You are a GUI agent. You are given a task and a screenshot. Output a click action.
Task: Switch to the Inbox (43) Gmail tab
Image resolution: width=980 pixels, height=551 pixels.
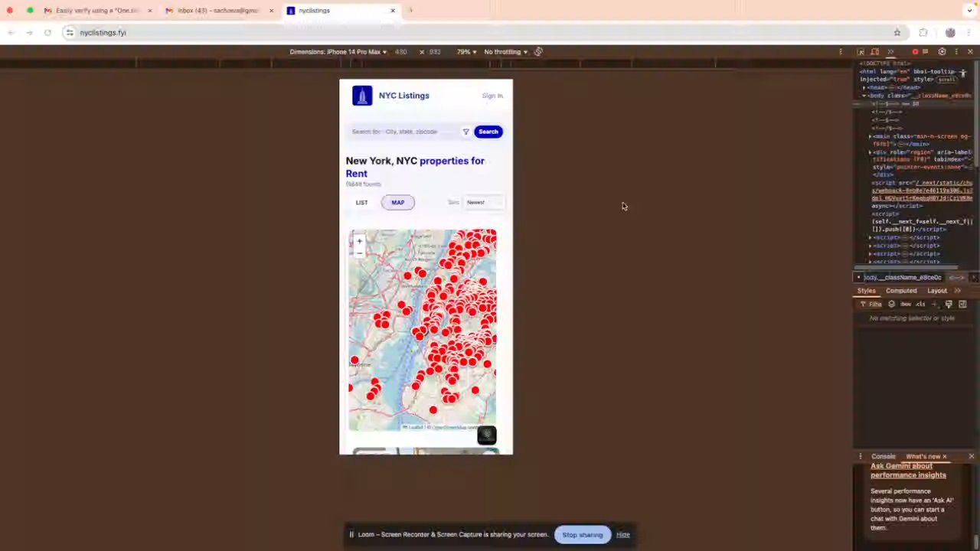point(220,11)
